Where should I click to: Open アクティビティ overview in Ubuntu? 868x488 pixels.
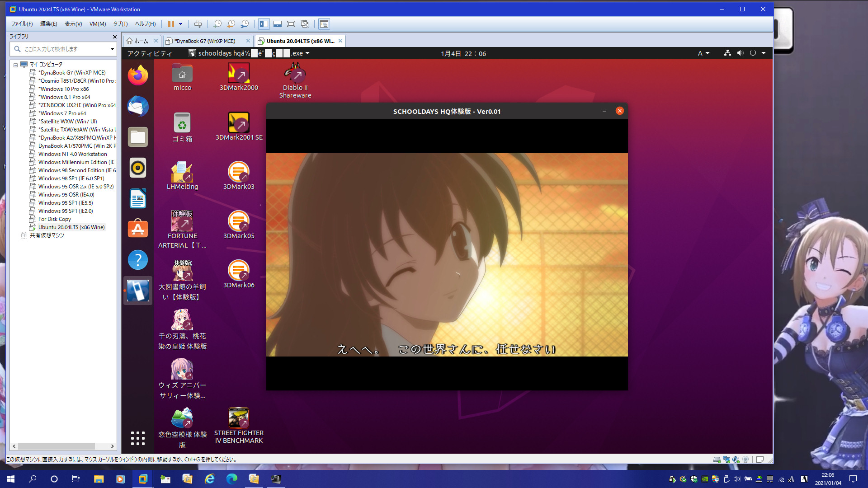(150, 53)
